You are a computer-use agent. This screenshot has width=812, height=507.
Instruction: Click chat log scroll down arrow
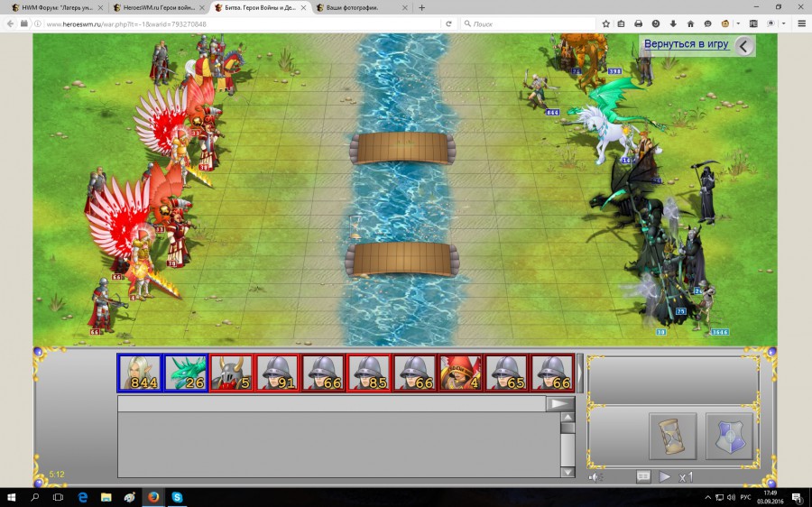pyautogui.click(x=567, y=471)
